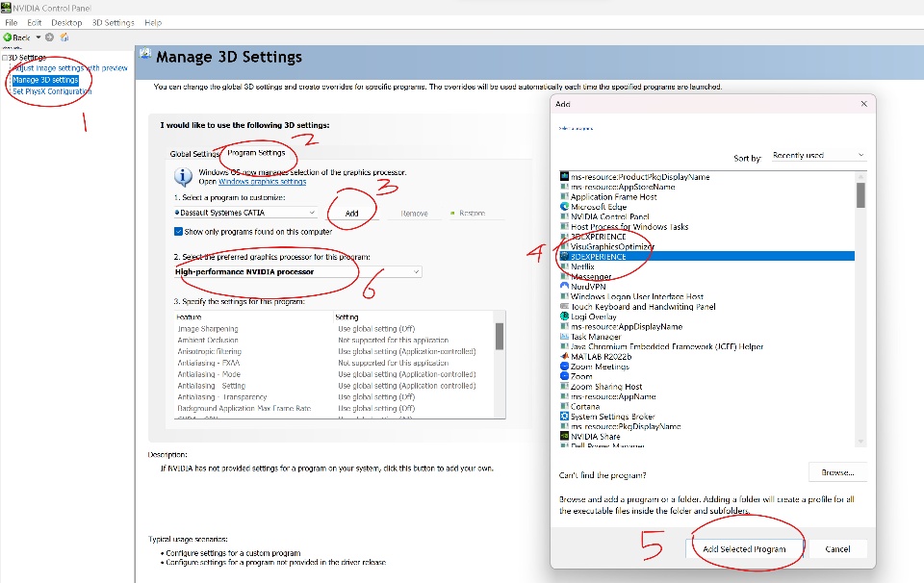The height and width of the screenshot is (583, 924).
Task: Select Windows Logon User Interface Host
Action: point(637,296)
